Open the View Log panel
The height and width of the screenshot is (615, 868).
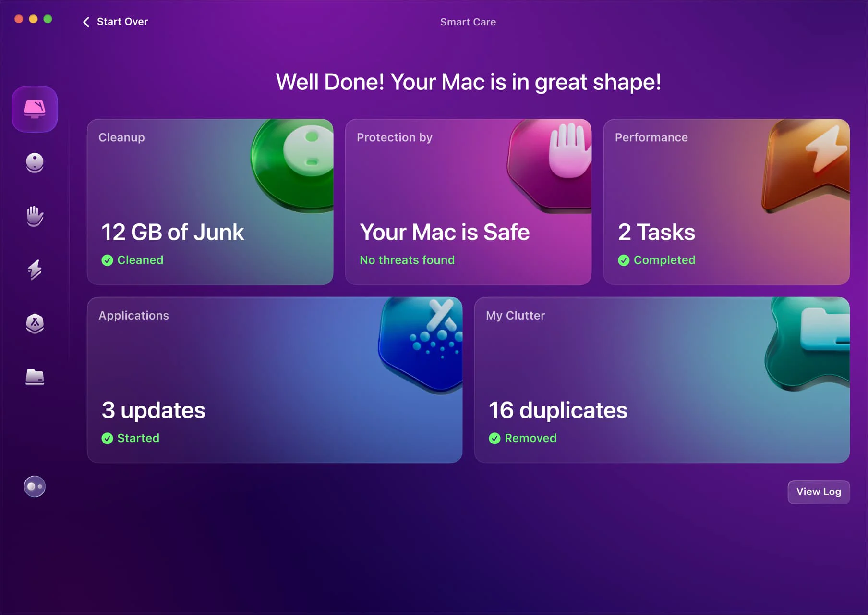818,492
